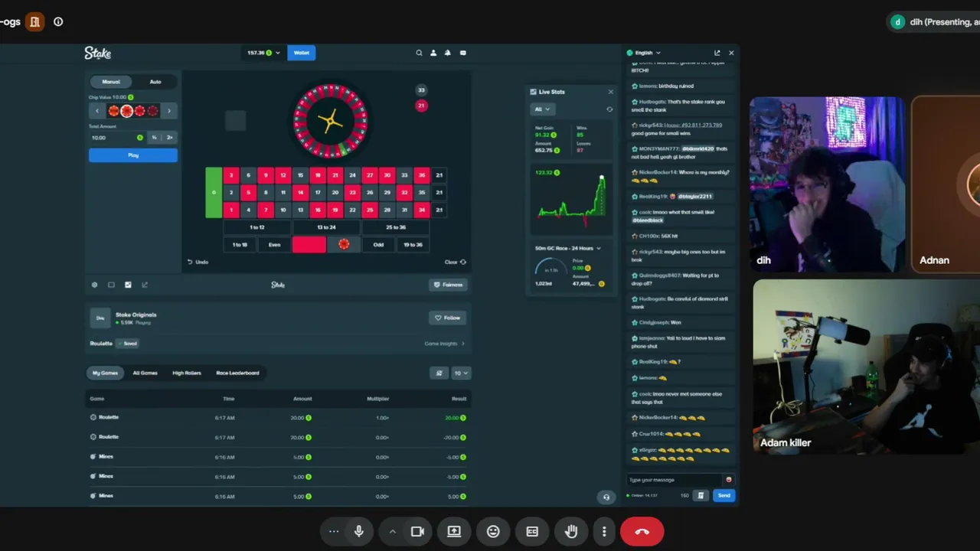The height and width of the screenshot is (551, 980).
Task: Raise hand in the call
Action: (x=571, y=531)
